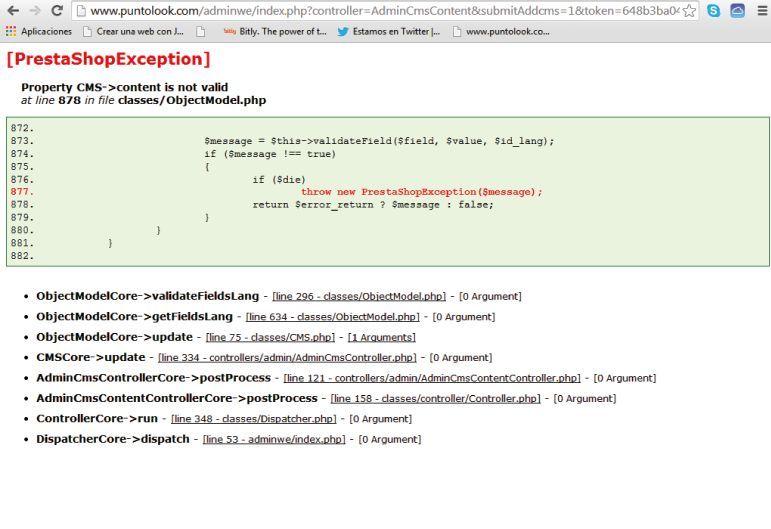Click 'ObjectModelCore->getFieldsLang' trace entry

(134, 317)
